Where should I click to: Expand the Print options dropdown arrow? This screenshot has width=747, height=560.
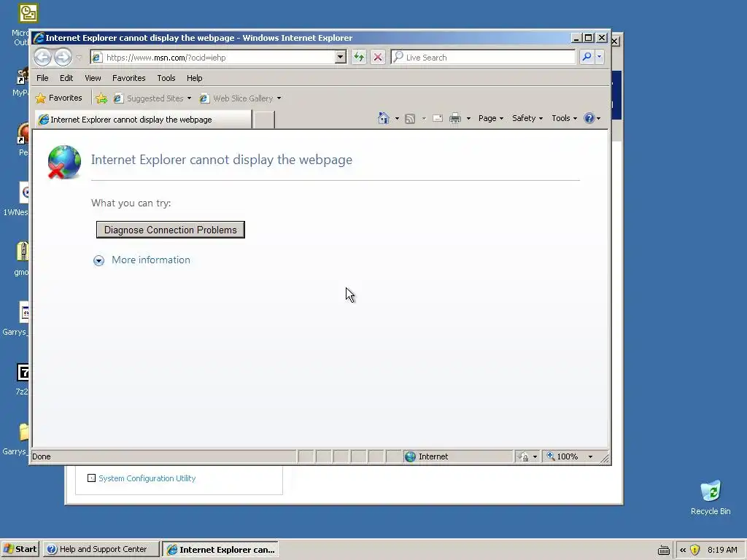click(468, 119)
